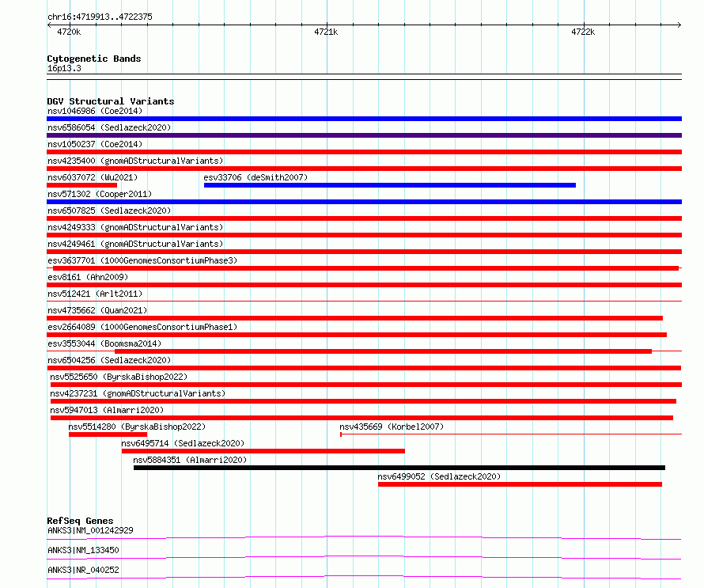Click the Cytogenetic Bands track title
Viewport: 704px width, 588px height.
coord(94,59)
